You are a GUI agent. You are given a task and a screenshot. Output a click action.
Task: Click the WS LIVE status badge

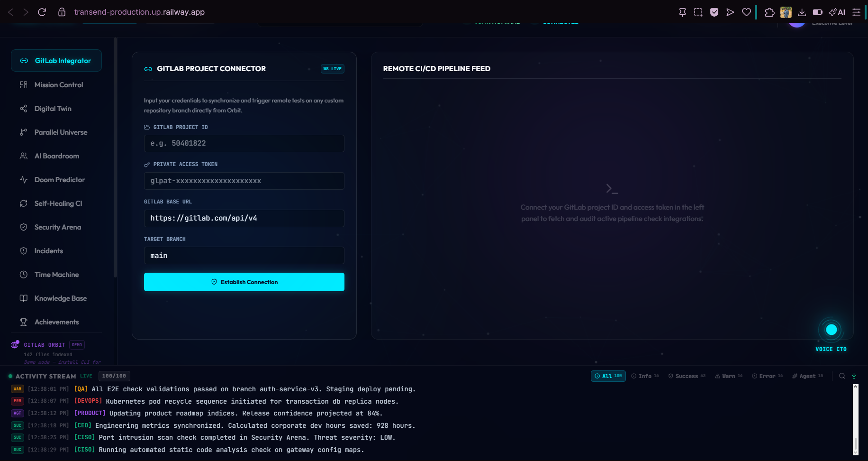[x=333, y=69]
